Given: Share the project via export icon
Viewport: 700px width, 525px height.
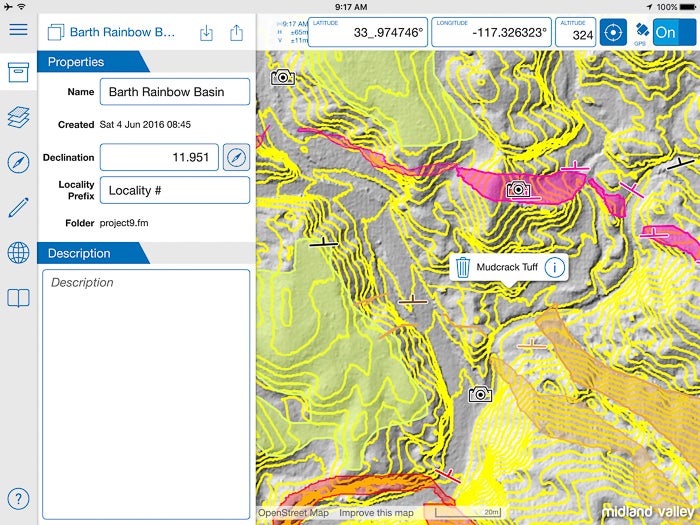Looking at the screenshot, I should point(236,32).
